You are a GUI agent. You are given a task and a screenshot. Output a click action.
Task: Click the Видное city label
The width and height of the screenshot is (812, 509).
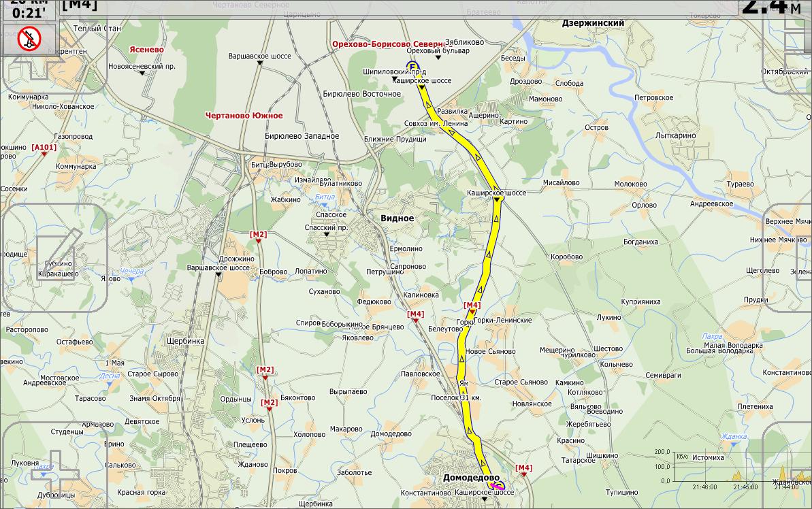[x=397, y=218]
